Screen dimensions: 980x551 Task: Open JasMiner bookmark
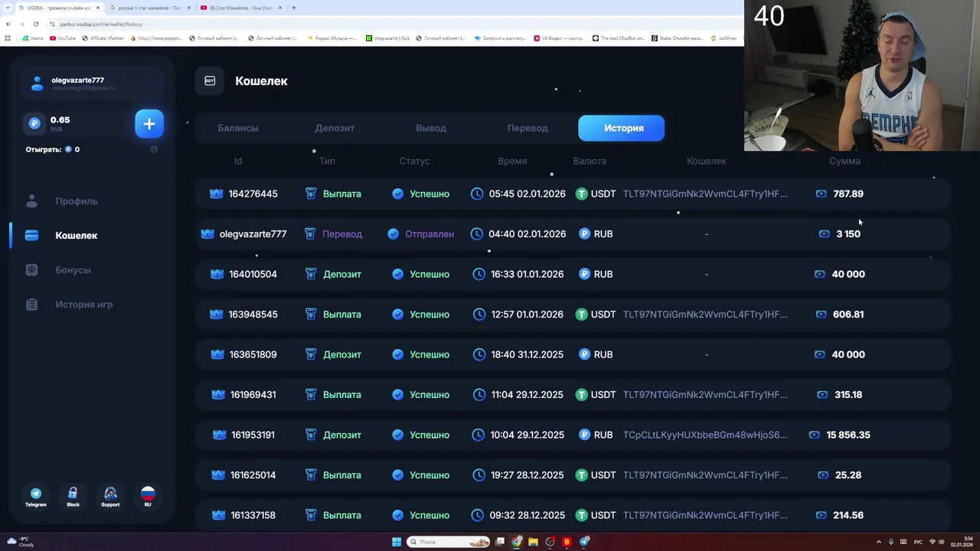click(x=724, y=38)
